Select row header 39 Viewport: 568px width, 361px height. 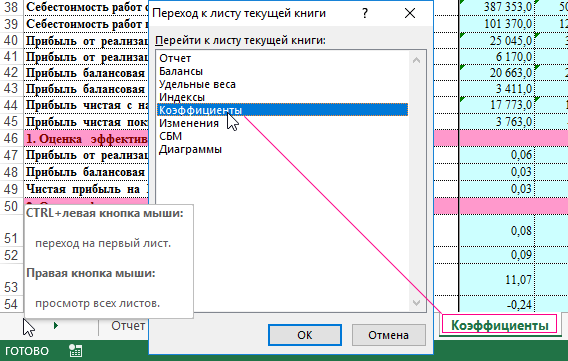pos(11,24)
